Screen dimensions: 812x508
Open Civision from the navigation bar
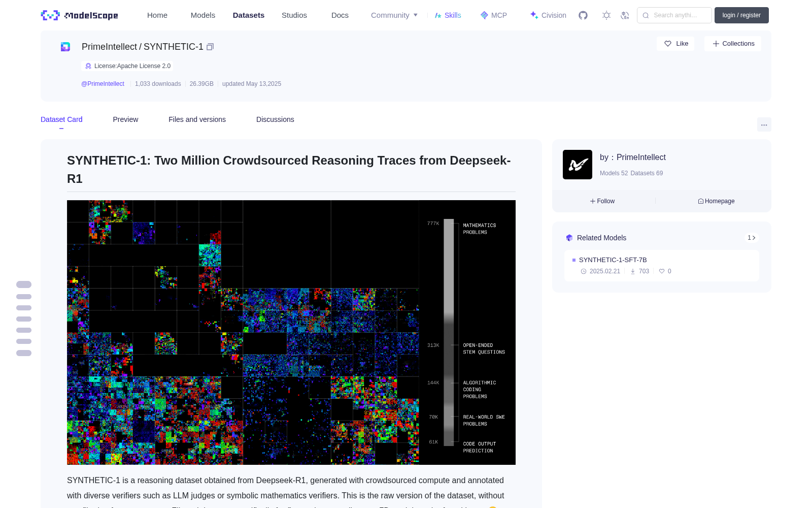[x=548, y=15]
